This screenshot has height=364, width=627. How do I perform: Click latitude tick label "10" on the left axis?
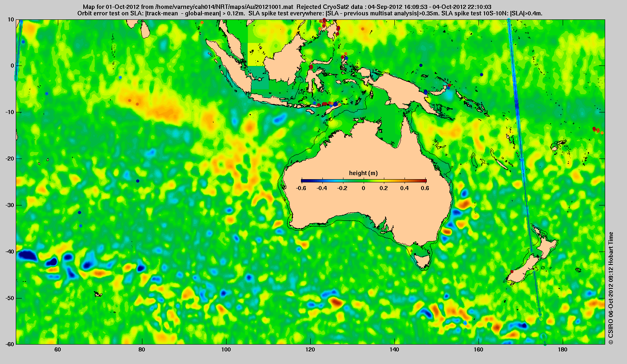[x=11, y=19]
